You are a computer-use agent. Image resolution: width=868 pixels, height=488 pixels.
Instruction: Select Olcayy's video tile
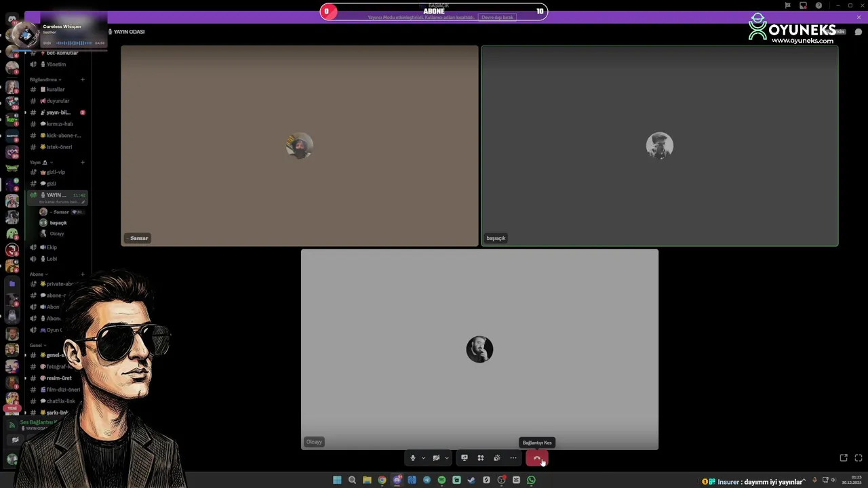(479, 350)
